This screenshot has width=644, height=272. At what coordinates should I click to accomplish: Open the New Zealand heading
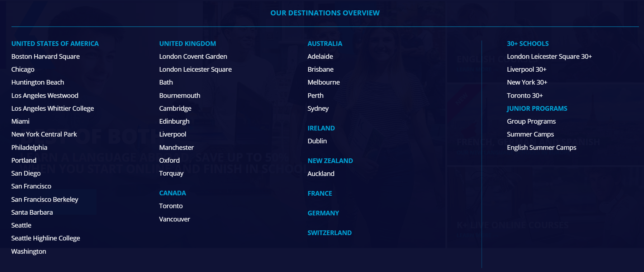click(330, 161)
